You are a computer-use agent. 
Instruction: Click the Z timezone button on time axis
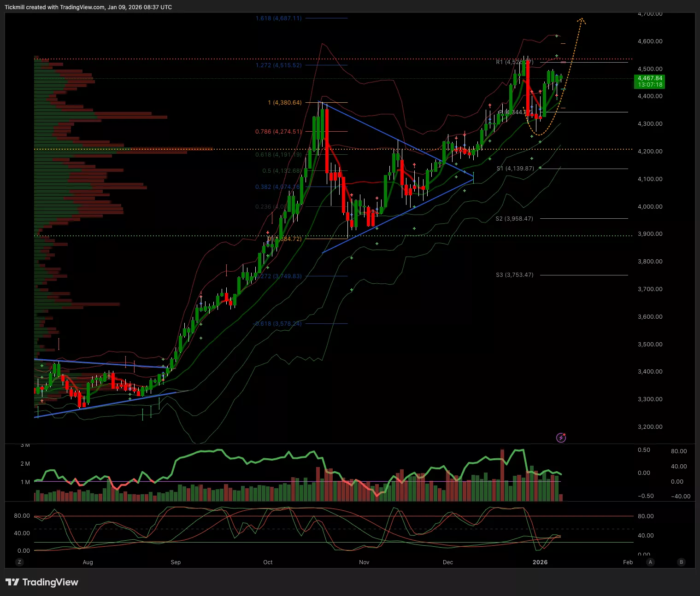coord(19,562)
